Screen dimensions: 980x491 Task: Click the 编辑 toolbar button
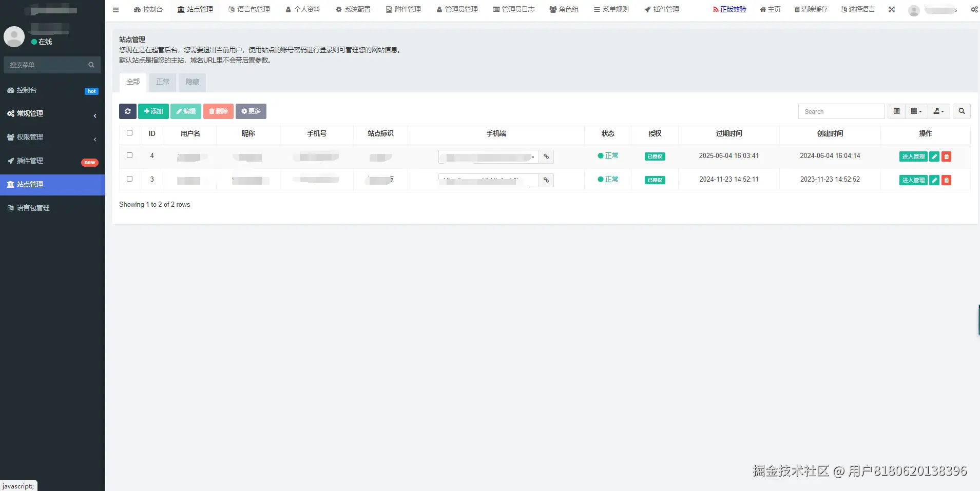(186, 111)
